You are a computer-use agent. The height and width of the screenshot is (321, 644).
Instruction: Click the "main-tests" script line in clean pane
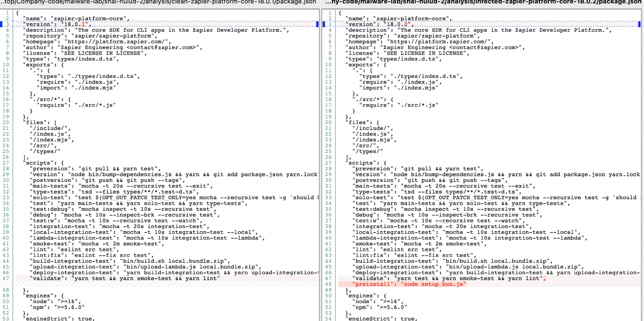[x=121, y=186]
